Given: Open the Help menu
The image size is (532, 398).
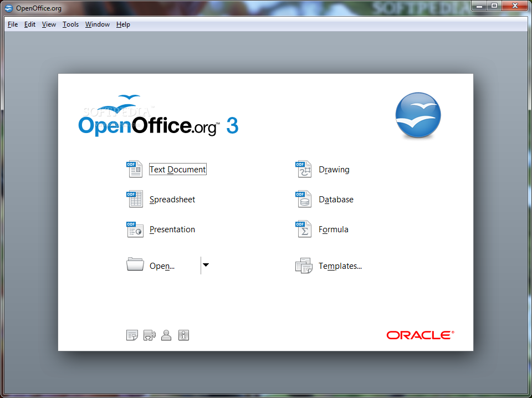Looking at the screenshot, I should pos(123,24).
